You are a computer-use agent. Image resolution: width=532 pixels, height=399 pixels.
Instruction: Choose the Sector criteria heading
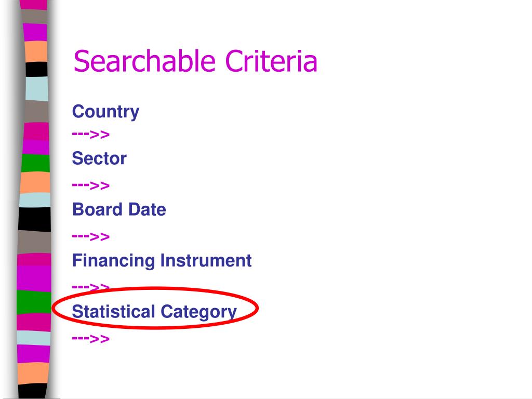99,158
